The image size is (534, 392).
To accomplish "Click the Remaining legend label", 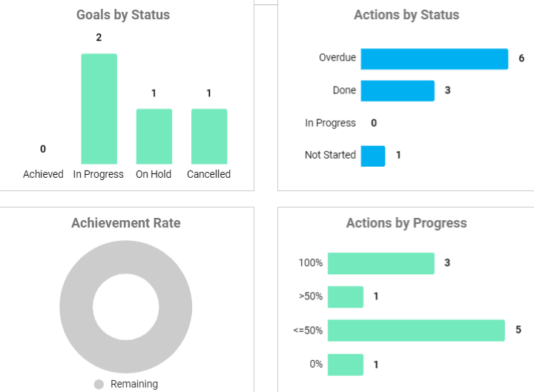I will tap(134, 385).
